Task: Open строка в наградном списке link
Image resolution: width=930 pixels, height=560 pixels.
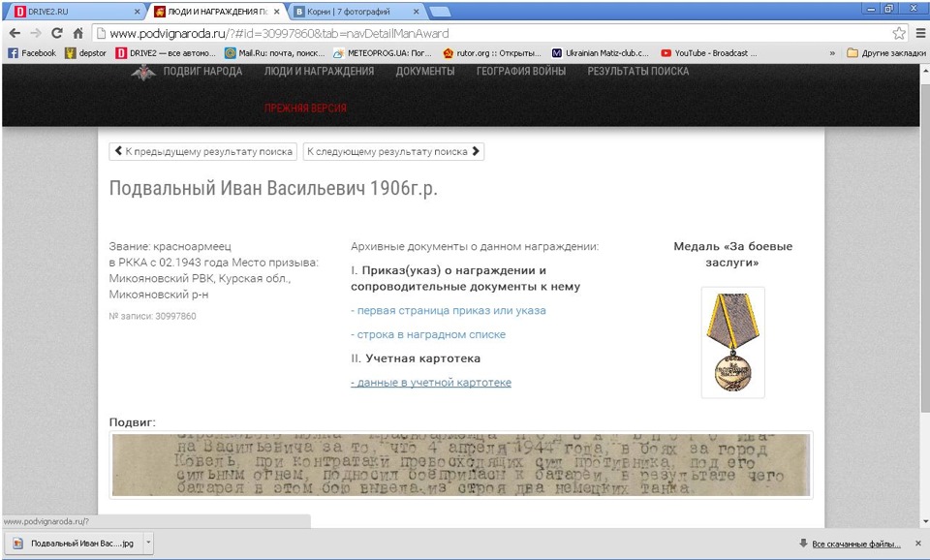Action: (428, 334)
